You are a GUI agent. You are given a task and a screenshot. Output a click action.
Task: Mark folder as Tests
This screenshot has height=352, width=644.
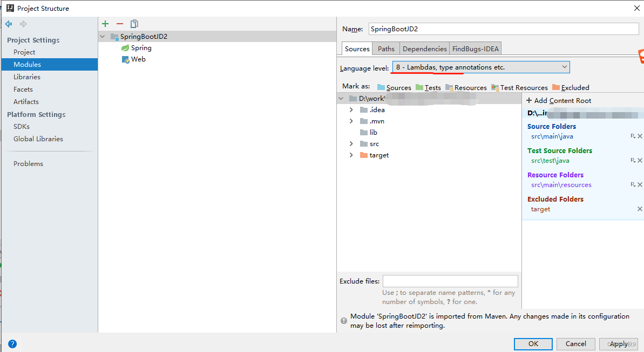pyautogui.click(x=428, y=87)
